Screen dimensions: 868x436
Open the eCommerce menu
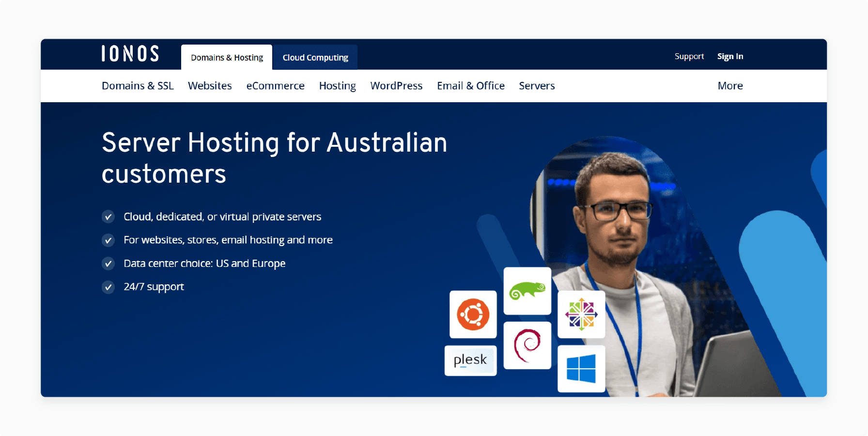pos(275,86)
